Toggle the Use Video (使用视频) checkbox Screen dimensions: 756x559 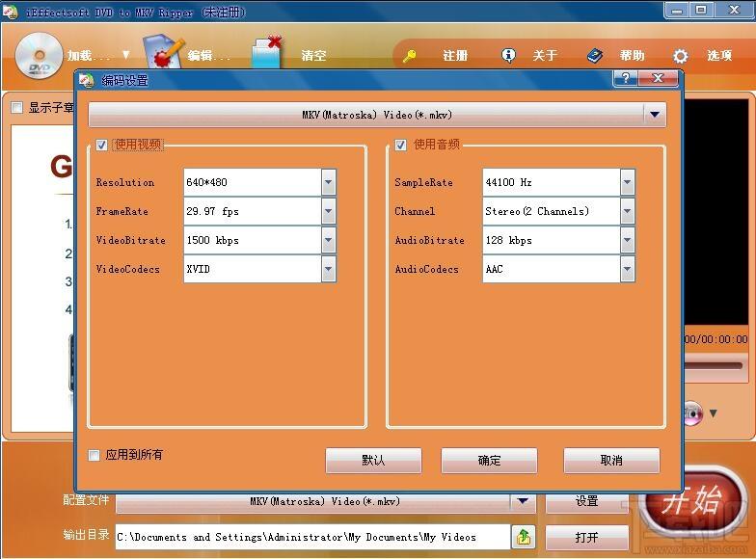102,146
